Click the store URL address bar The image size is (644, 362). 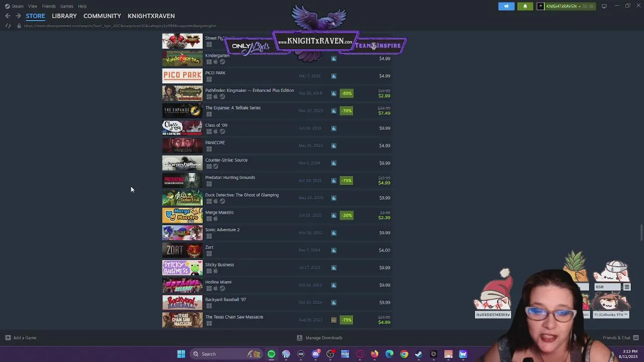[x=120, y=26]
